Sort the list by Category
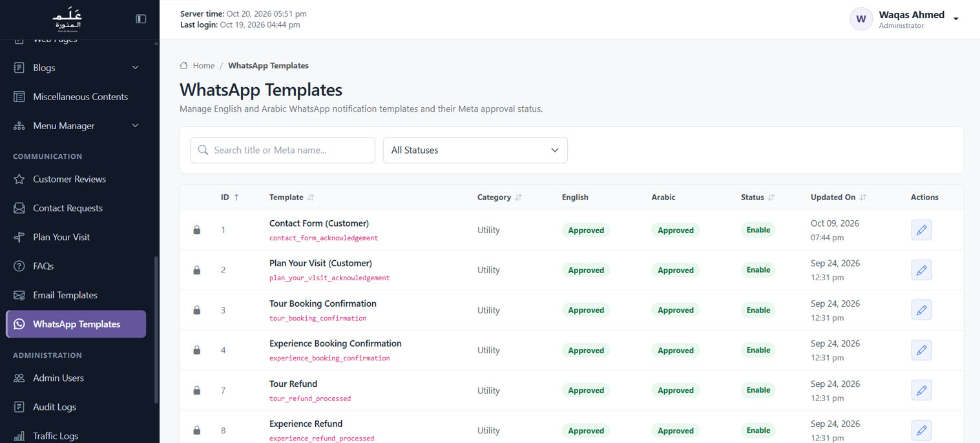The width and height of the screenshot is (980, 443). click(519, 198)
